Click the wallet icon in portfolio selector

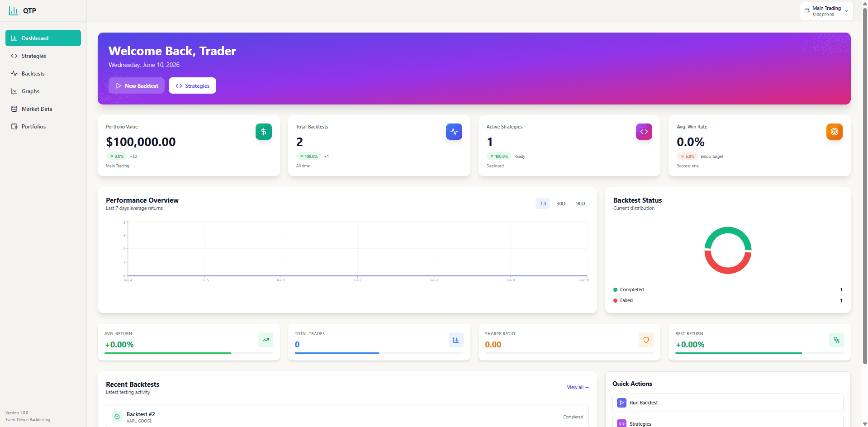pos(807,11)
